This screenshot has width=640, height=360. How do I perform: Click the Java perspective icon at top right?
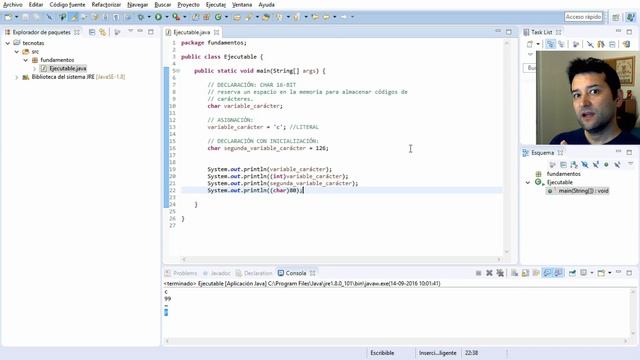click(630, 17)
